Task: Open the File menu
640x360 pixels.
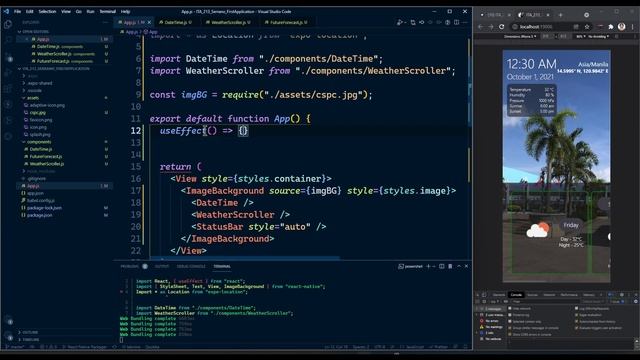Action: tap(18, 11)
